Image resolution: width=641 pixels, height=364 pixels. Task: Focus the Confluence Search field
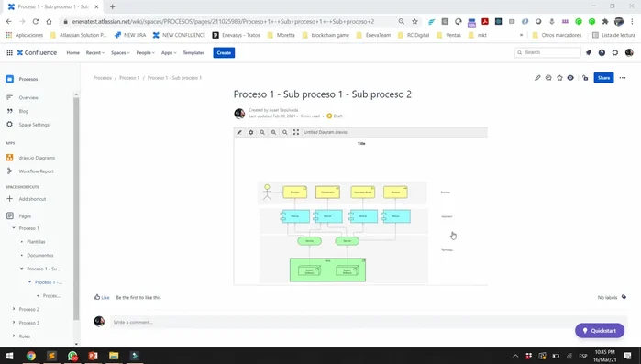[547, 52]
